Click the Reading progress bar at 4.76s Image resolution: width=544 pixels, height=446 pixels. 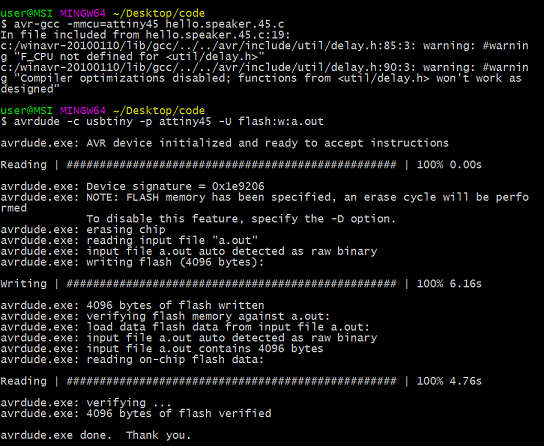(241, 381)
